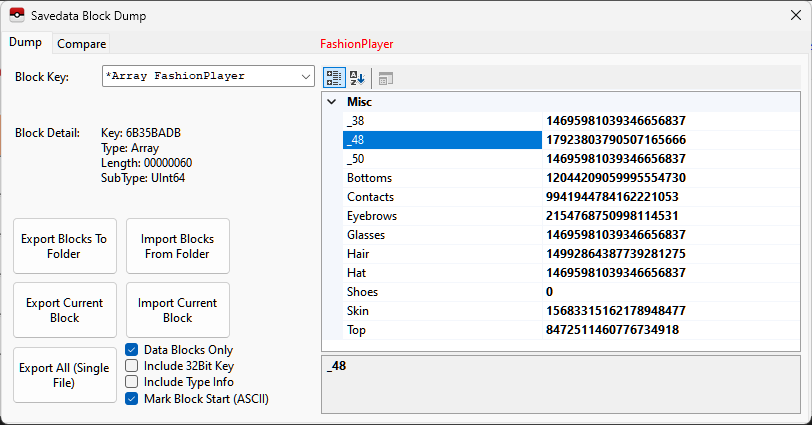Image resolution: width=812 pixels, height=425 pixels.
Task: Click the Alphabetical sort icon
Action: click(x=357, y=78)
